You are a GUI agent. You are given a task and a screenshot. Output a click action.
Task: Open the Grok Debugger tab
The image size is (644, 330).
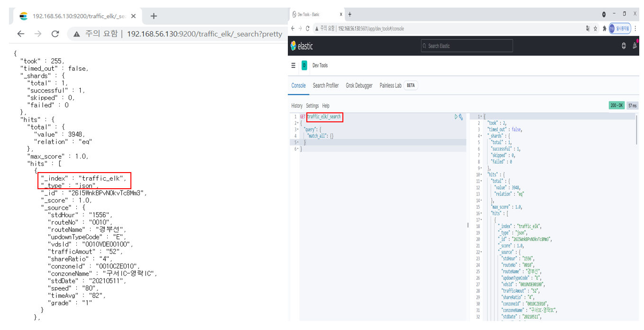point(359,85)
